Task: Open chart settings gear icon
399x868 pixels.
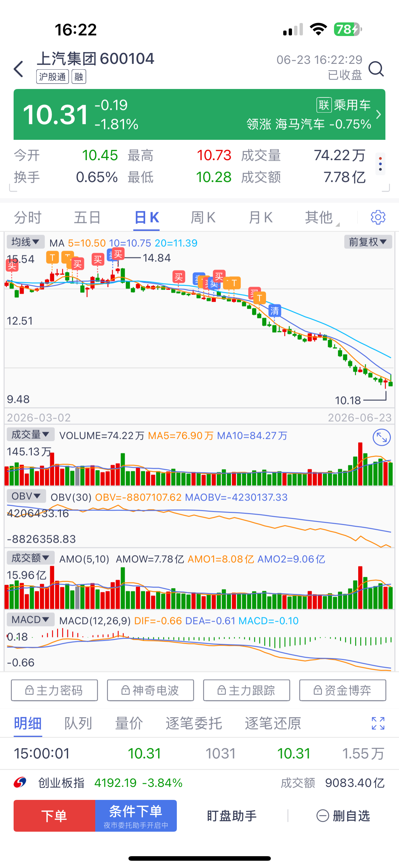Action: [378, 217]
